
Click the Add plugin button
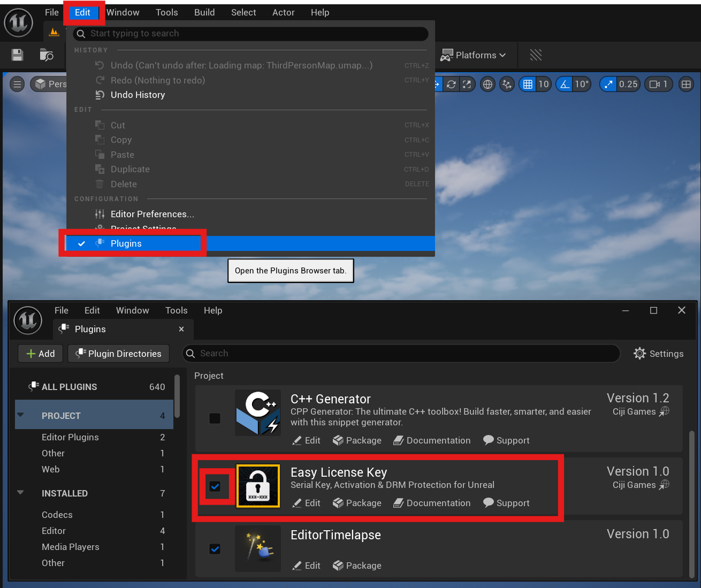pos(41,354)
